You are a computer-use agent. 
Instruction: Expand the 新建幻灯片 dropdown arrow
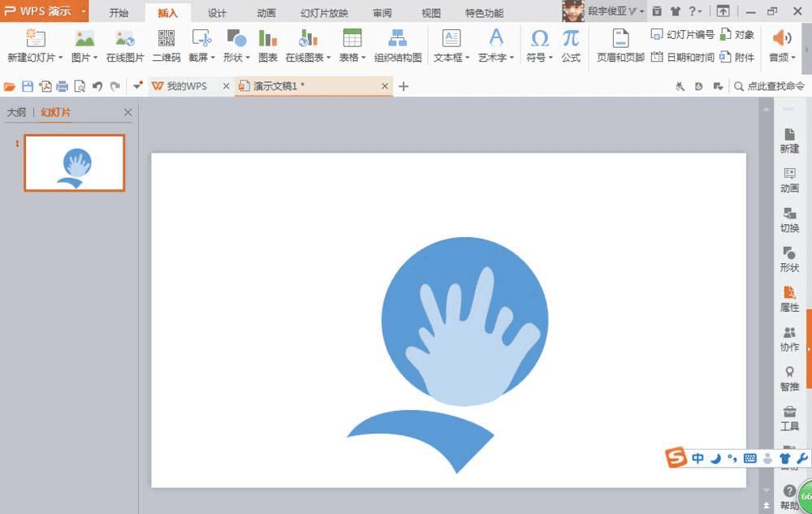61,58
